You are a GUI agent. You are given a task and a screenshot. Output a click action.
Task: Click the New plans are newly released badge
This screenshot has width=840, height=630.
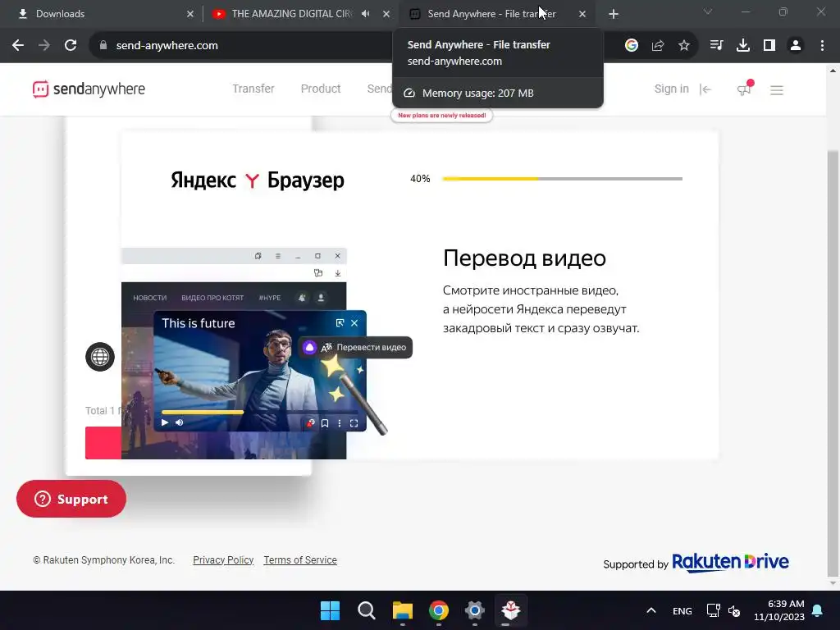(x=442, y=115)
